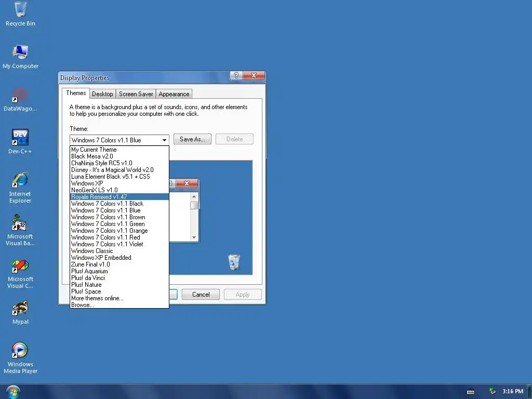Screen dimensions: 532x399
Task: Click the disabled Delete button
Action: coord(234,139)
